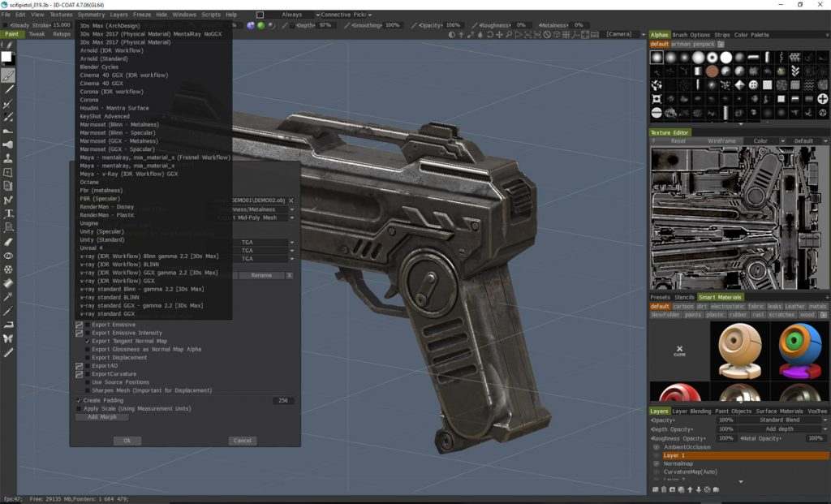Toggle Export Emissive Intensity checkbox

pos(88,334)
